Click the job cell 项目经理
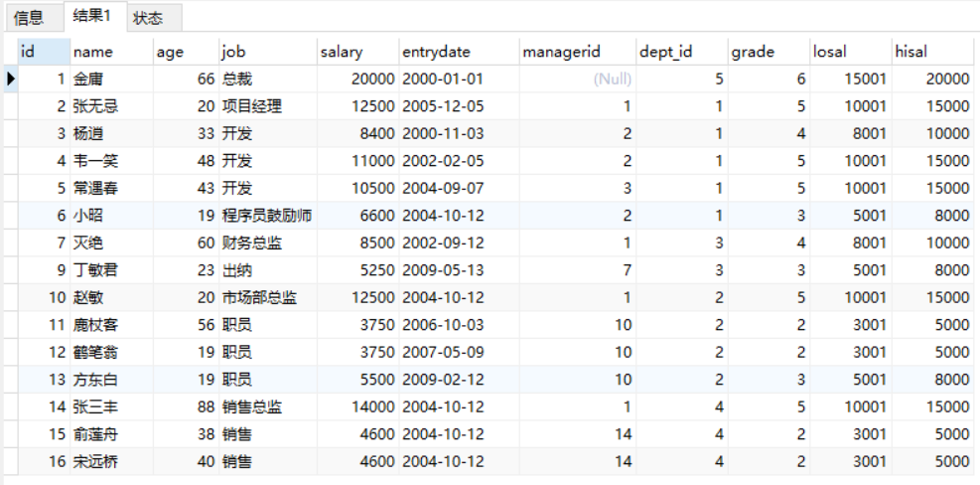The width and height of the screenshot is (980, 485). click(x=267, y=106)
